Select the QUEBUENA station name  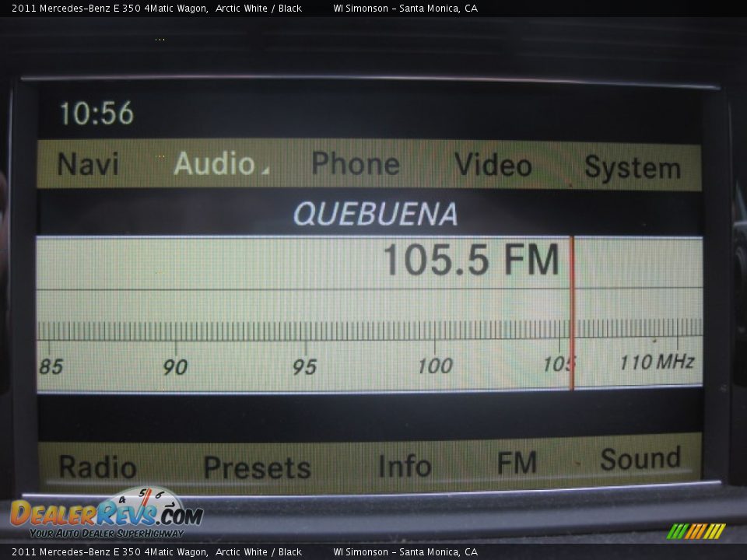click(375, 214)
